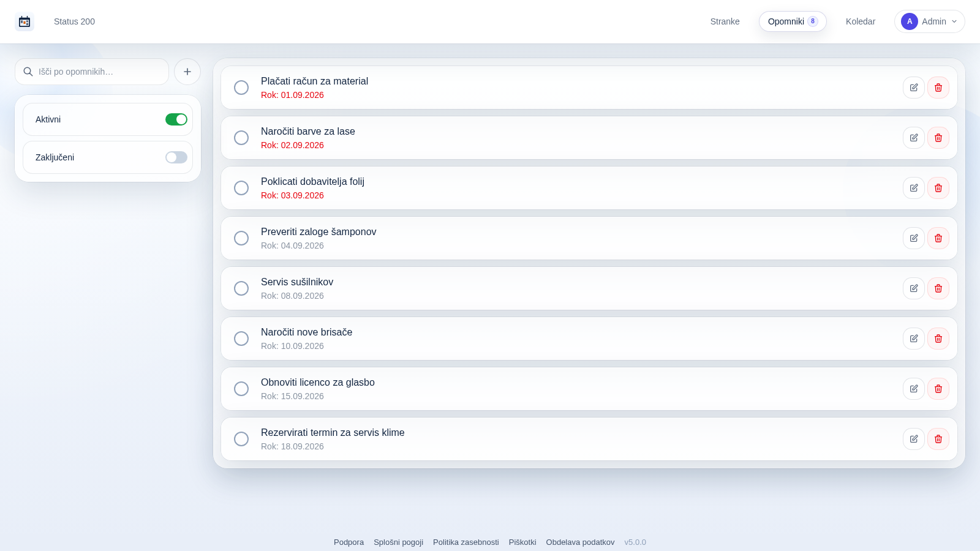
Task: Open the Piškotki footer link
Action: 522,542
